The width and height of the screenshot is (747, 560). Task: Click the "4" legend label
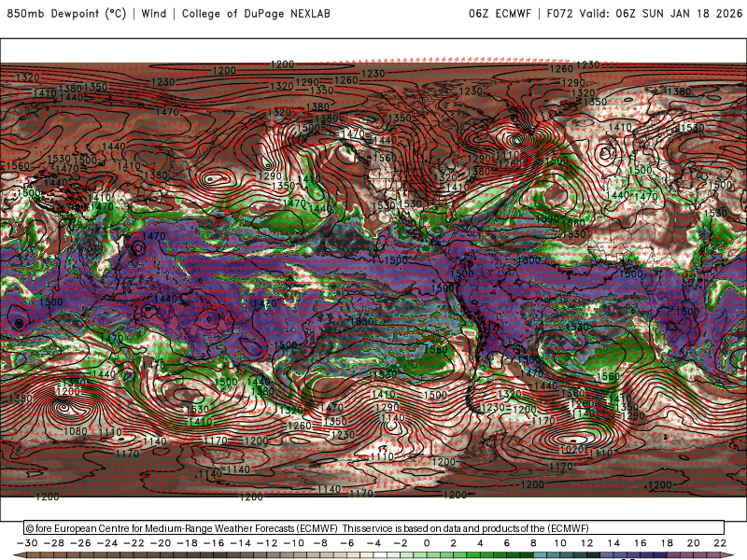pyautogui.click(x=480, y=543)
